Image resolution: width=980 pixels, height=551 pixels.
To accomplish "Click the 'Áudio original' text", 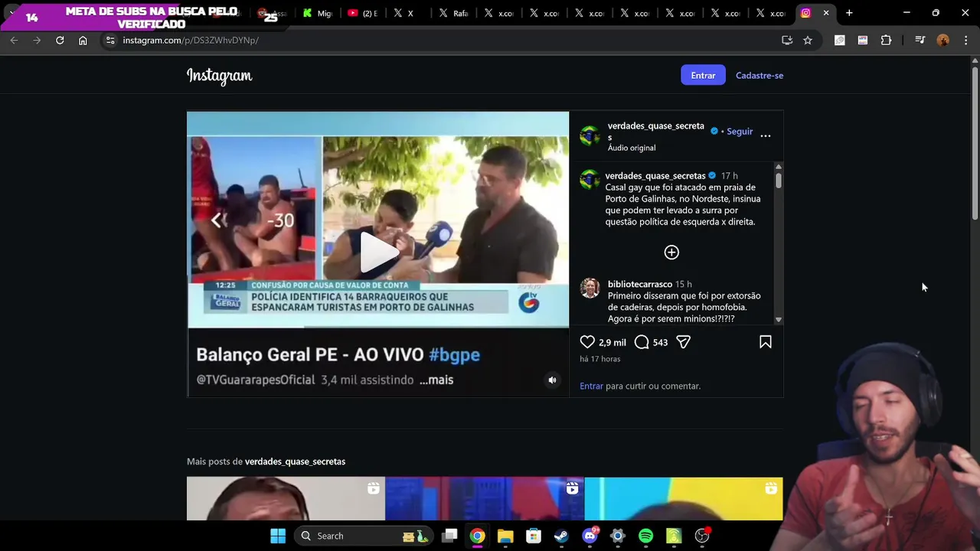I will (632, 148).
